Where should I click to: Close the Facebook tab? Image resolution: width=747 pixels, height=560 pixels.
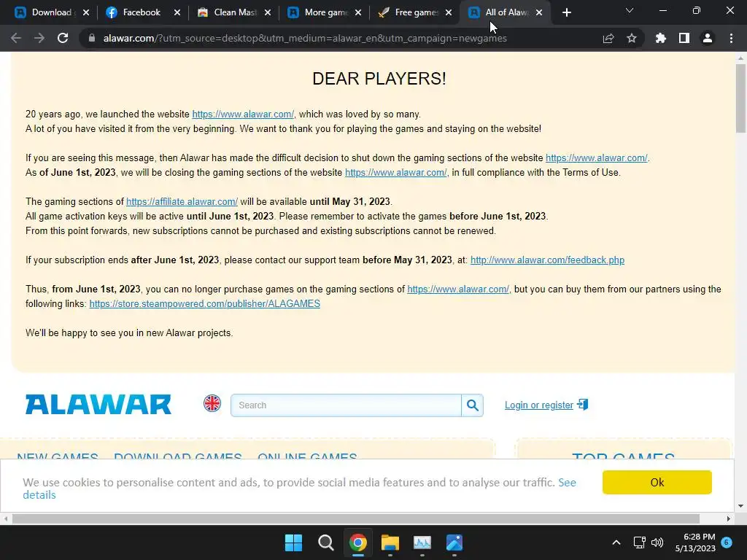point(177,12)
